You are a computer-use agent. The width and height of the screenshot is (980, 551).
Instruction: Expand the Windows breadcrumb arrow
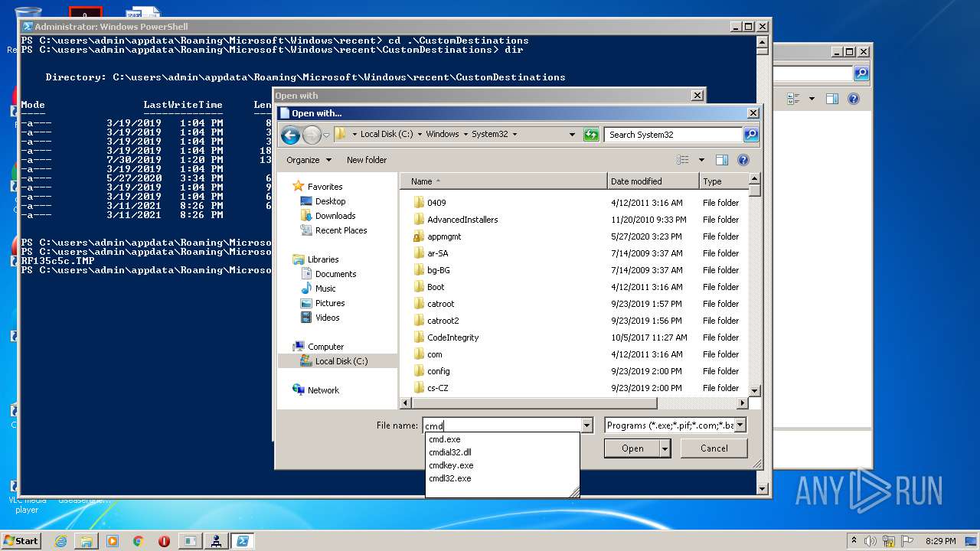click(465, 134)
